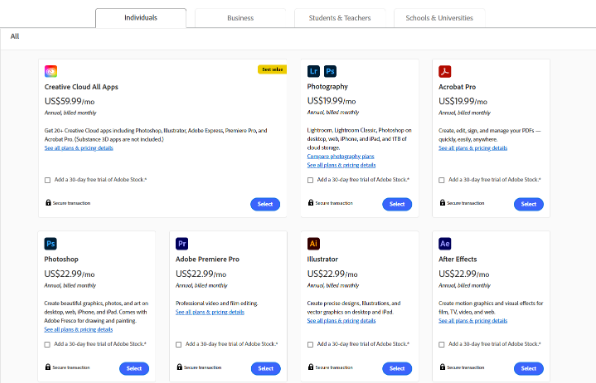The image size is (596, 383).
Task: Open pricing details link in Photoshop card
Action: tap(78, 329)
